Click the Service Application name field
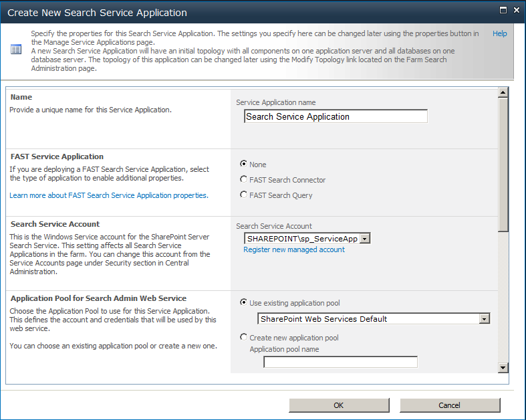The width and height of the screenshot is (526, 420). tap(336, 116)
